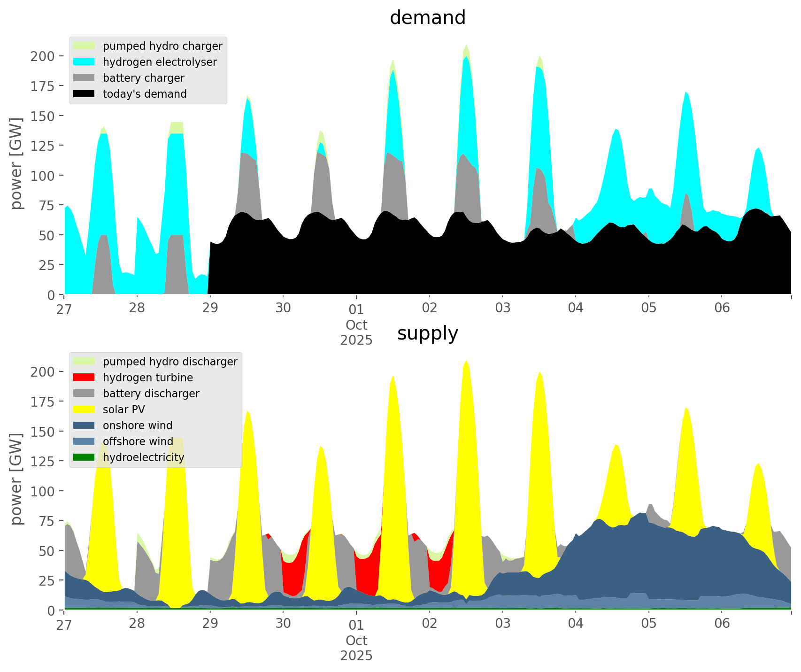This screenshot has width=801, height=672.
Task: Click the cyan hydrogen electrolyser legend swatch
Action: [x=84, y=62]
